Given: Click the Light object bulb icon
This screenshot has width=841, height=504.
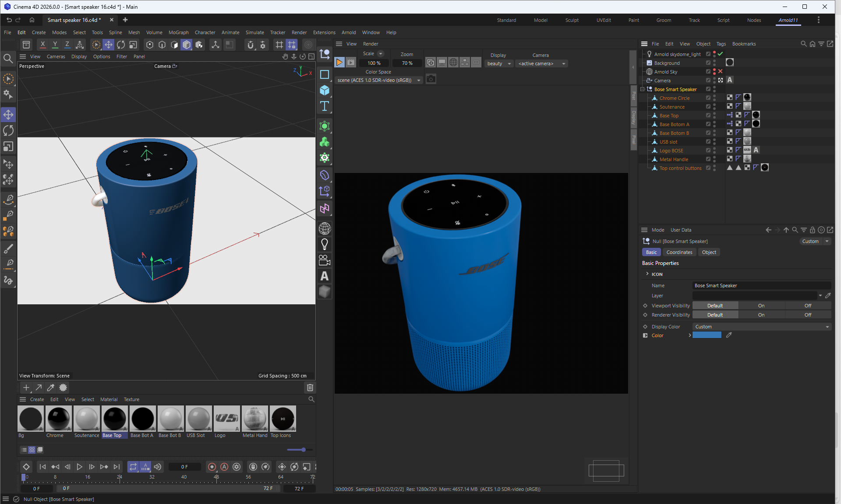Looking at the screenshot, I should pos(325,244).
